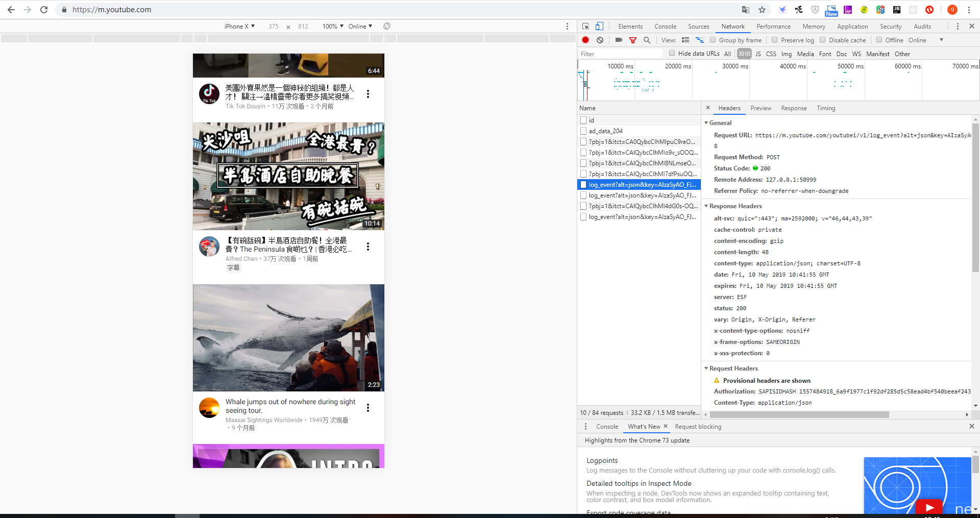Toggle the network filter funnel icon

(x=633, y=40)
